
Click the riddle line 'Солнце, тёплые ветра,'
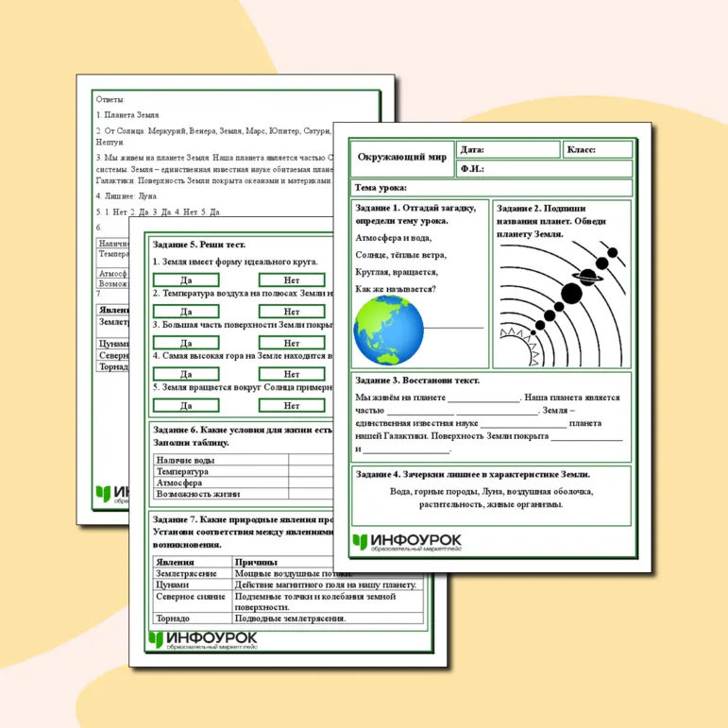point(400,255)
